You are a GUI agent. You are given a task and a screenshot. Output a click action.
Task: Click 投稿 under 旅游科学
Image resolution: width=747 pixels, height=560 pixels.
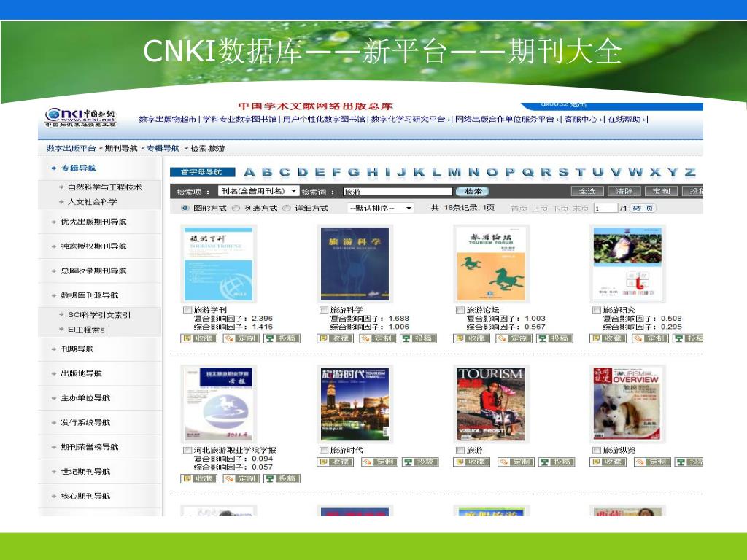coord(418,338)
